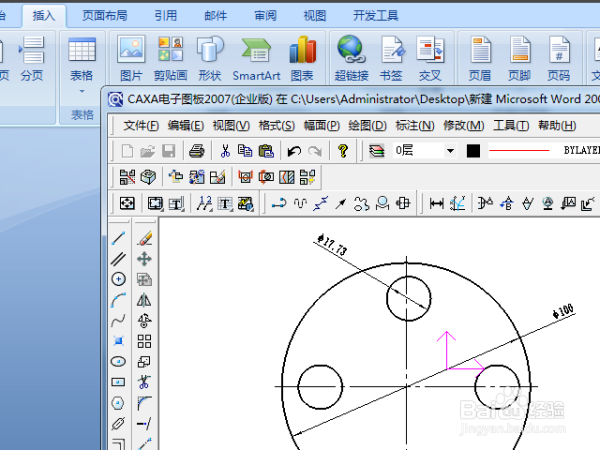Image resolution: width=600 pixels, height=450 pixels.
Task: Open the CAXA 幅面(P) menu
Action: click(321, 126)
